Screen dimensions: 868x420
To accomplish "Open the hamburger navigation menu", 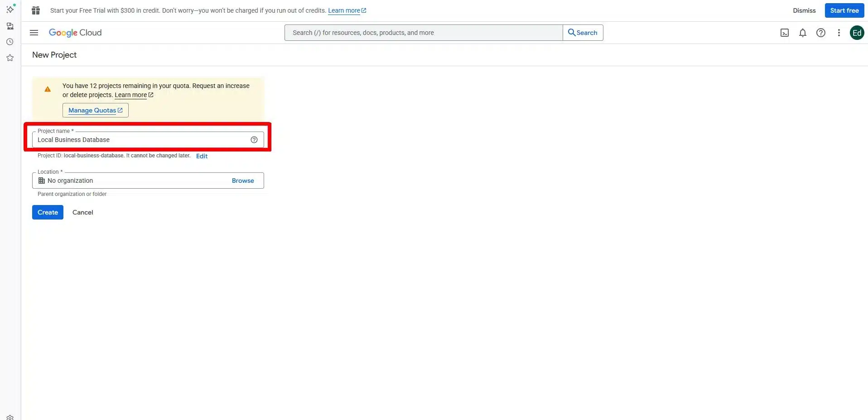I will [x=34, y=33].
